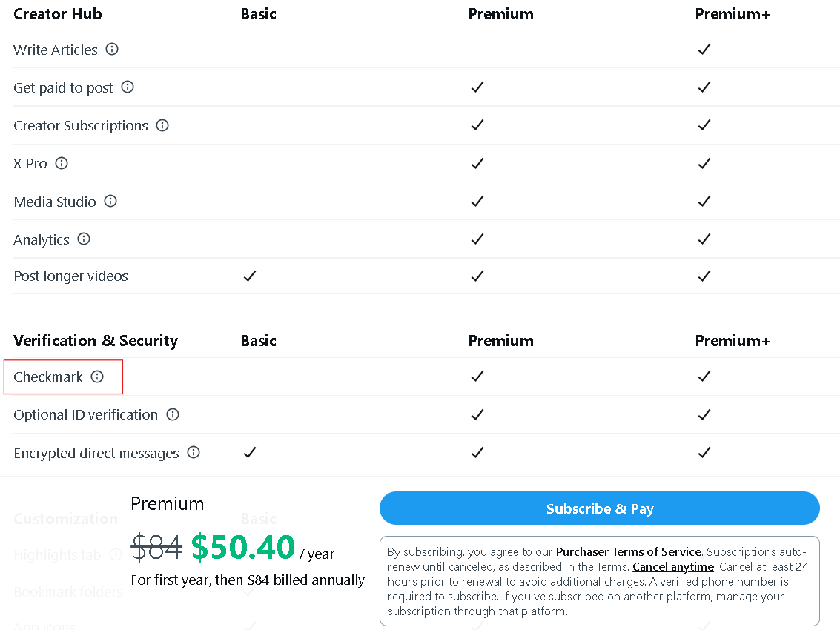Screen dimensions: 840x630
Task: Open the Purchaser Terms of Service link
Action: coord(628,551)
